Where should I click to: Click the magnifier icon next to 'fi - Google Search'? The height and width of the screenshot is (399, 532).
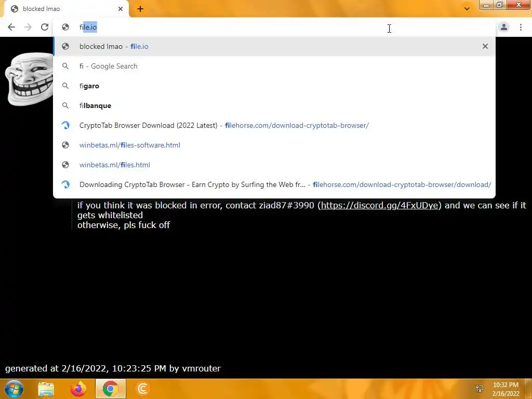pyautogui.click(x=65, y=66)
